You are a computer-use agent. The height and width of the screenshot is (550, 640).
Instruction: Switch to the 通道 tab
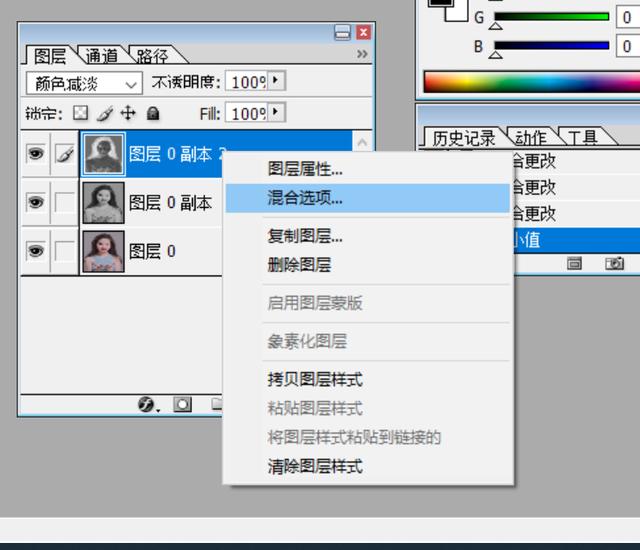pyautogui.click(x=102, y=55)
